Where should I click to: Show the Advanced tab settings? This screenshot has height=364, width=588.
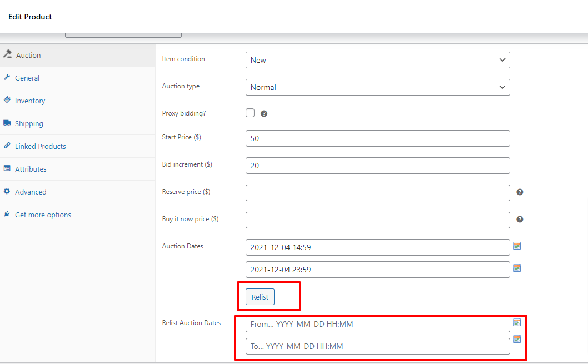click(31, 192)
